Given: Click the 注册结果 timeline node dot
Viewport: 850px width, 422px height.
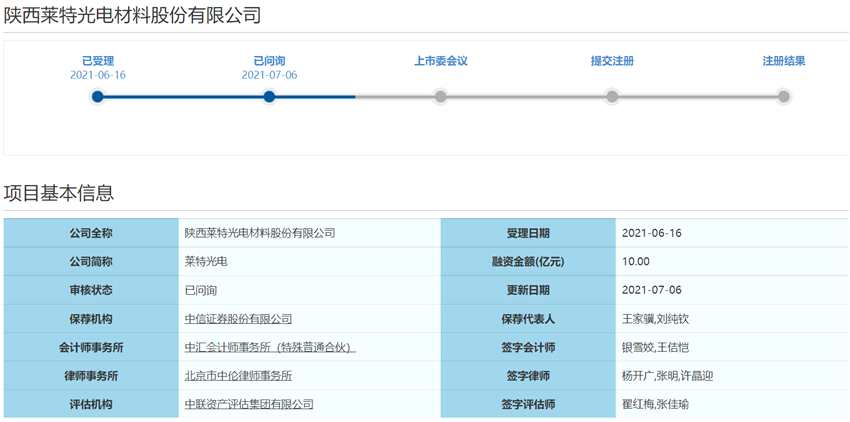Looking at the screenshot, I should [783, 97].
